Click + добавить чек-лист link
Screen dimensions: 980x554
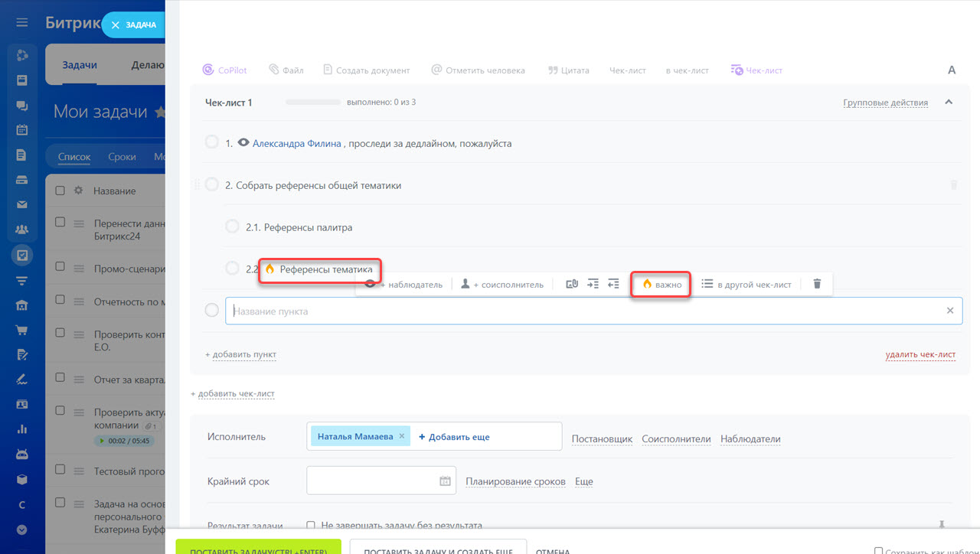pos(233,393)
